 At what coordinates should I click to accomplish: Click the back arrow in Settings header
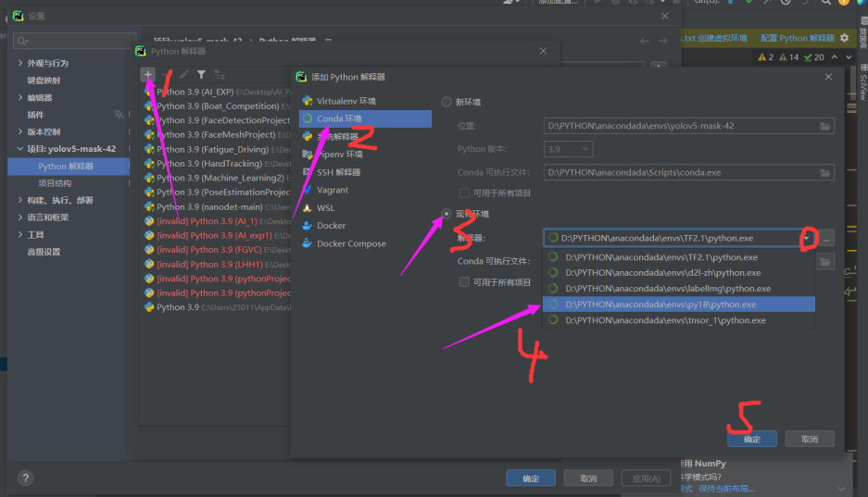coord(645,41)
